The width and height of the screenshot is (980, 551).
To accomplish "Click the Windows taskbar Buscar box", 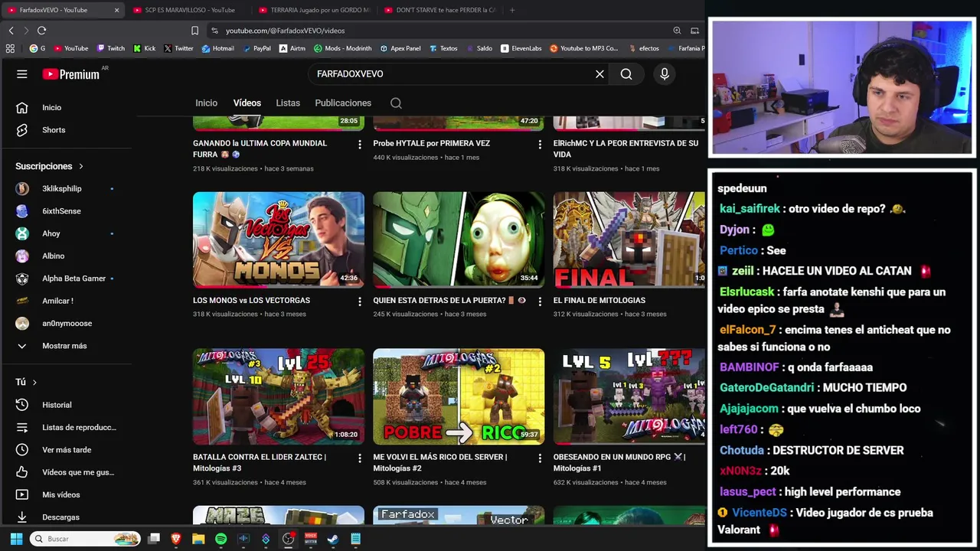I will pyautogui.click(x=85, y=539).
